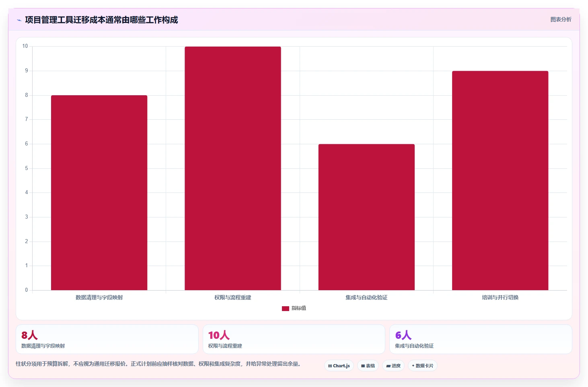Click the y-axis value 5
The width and height of the screenshot is (588, 387).
point(27,168)
